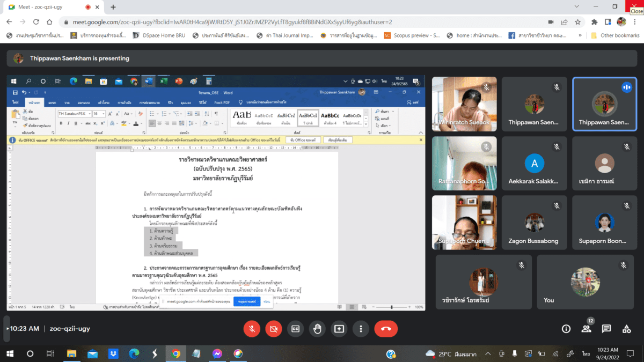Click the help icon on taskbar
The image size is (644, 362).
click(391, 354)
